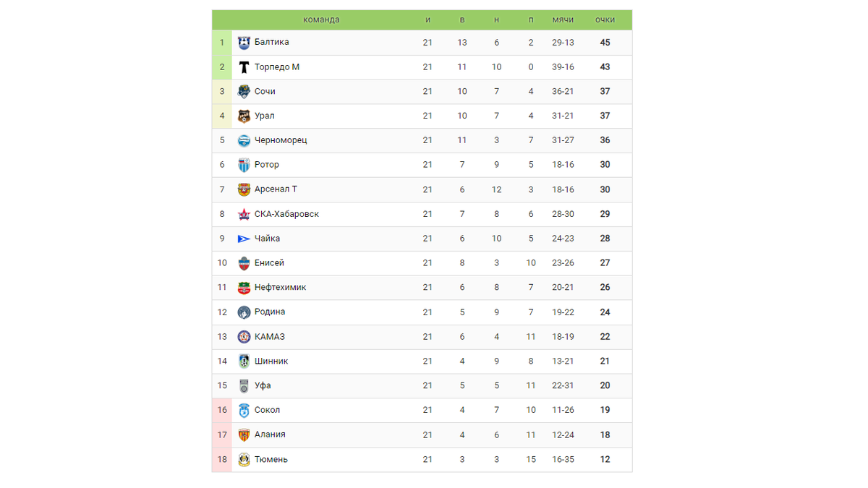The image size is (868, 488).
Task: Select the Чайка arrow emblem
Action: 244,239
